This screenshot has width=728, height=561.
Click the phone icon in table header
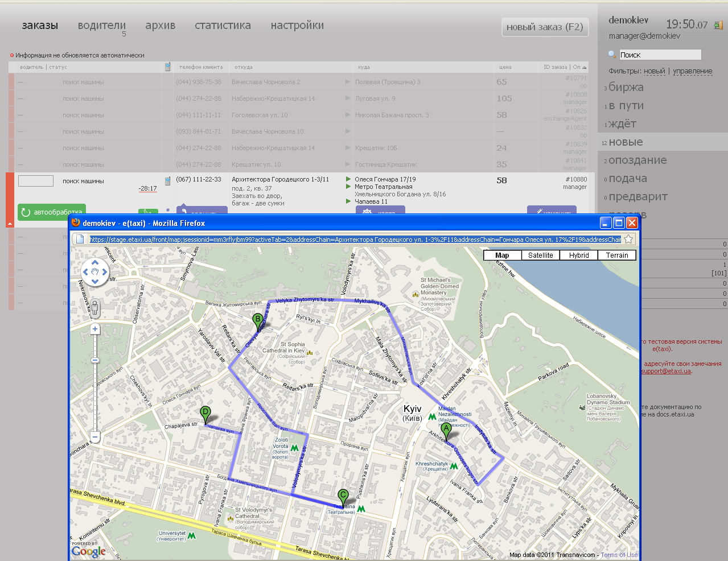tap(167, 67)
